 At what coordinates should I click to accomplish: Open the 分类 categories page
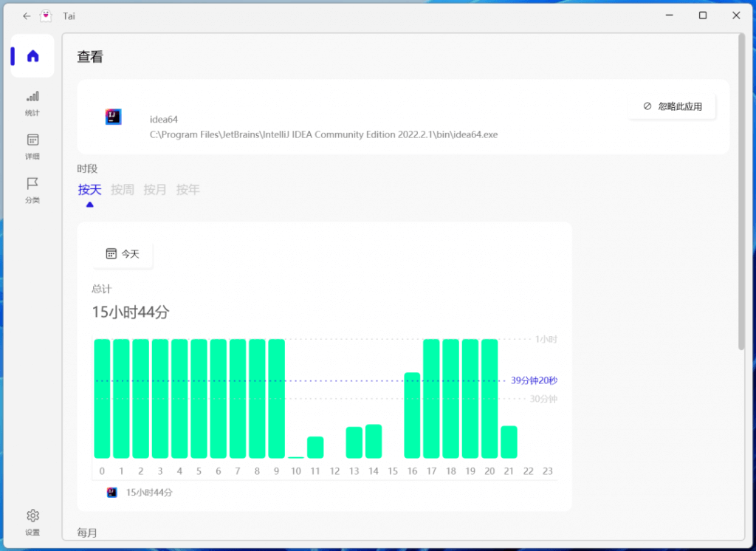pyautogui.click(x=32, y=190)
